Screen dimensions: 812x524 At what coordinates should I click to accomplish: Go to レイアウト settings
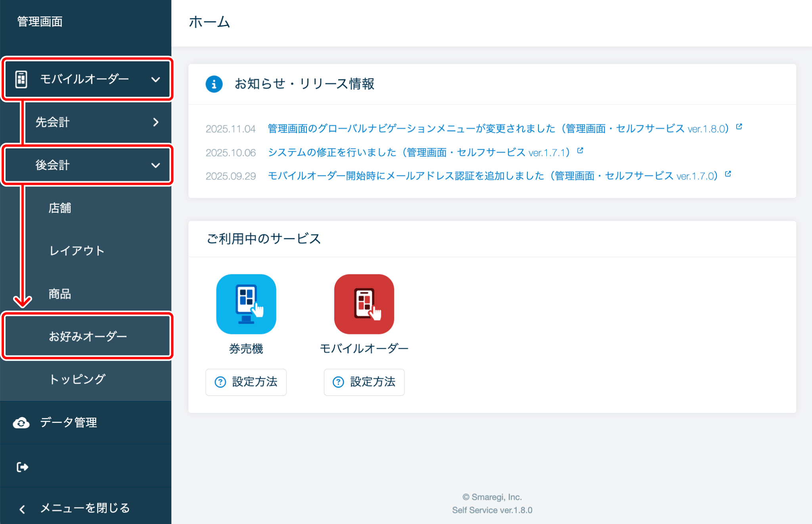[77, 251]
